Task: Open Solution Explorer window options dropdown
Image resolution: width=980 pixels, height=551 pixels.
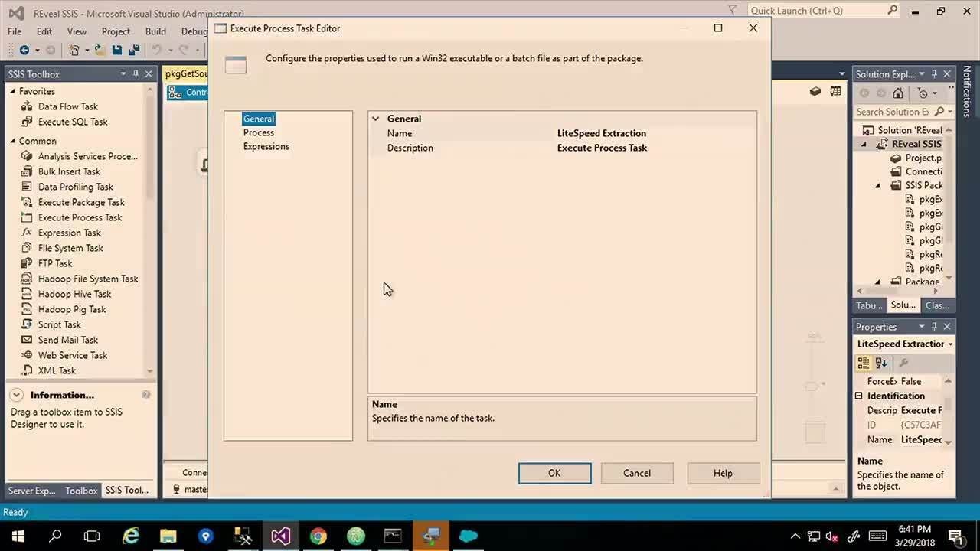Action: tap(921, 73)
